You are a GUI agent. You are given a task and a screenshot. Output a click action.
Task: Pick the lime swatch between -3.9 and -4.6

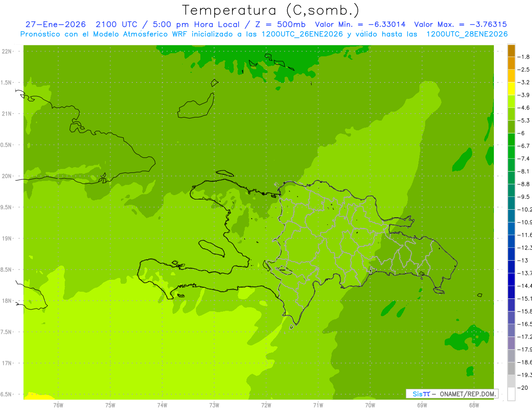[512, 102]
